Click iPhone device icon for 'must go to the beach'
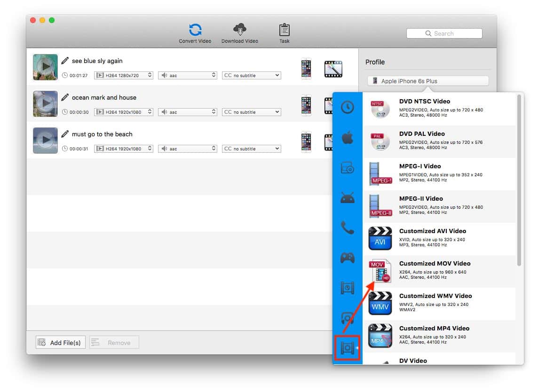Image resolution: width=538 pixels, height=392 pixels. (306, 141)
